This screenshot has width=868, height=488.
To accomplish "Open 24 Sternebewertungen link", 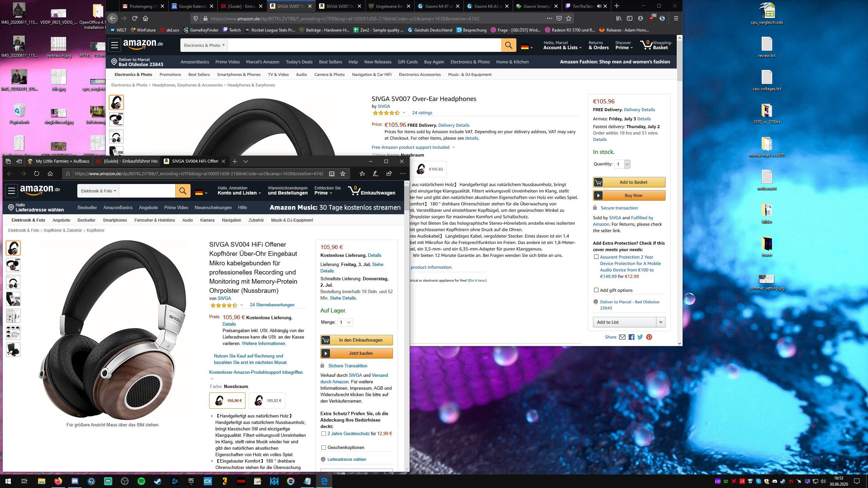I will 272,305.
